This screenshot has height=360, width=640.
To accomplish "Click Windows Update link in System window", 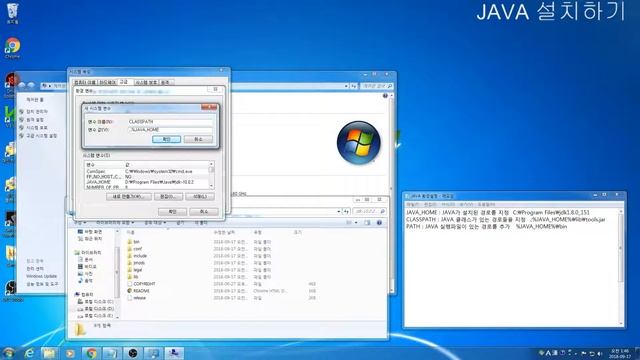I will tap(42, 276).
